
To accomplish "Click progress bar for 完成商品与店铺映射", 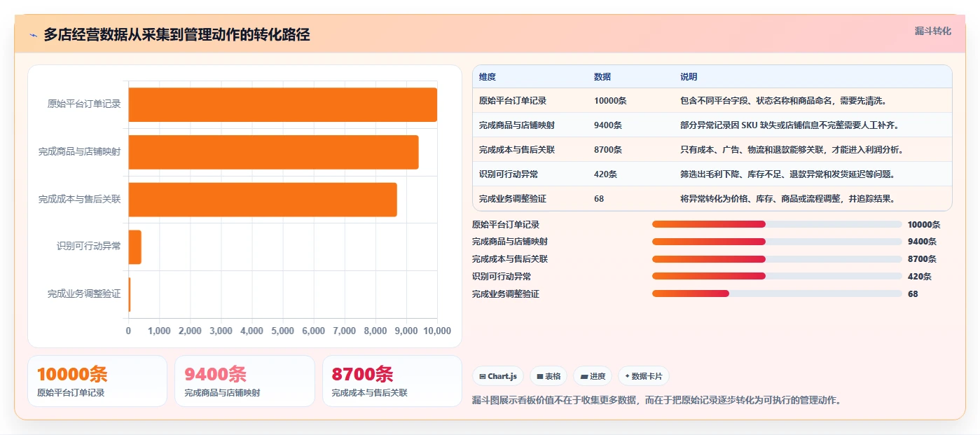I will [x=777, y=242].
